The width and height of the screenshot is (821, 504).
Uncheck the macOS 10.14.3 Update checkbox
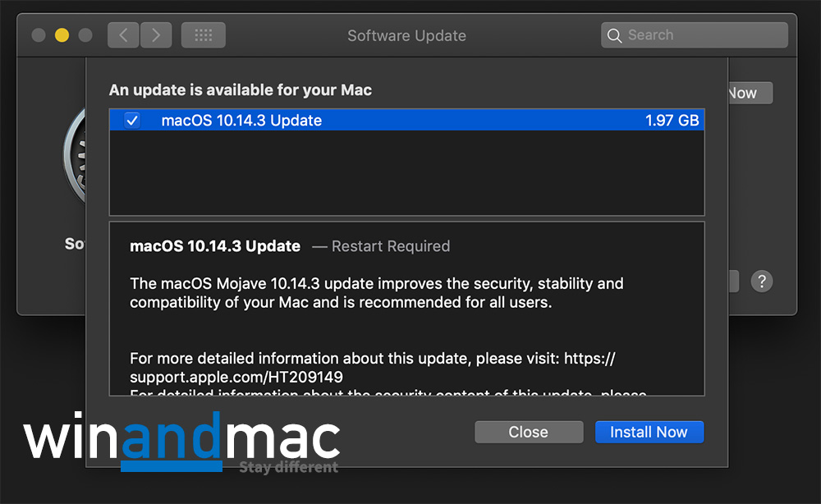(132, 121)
